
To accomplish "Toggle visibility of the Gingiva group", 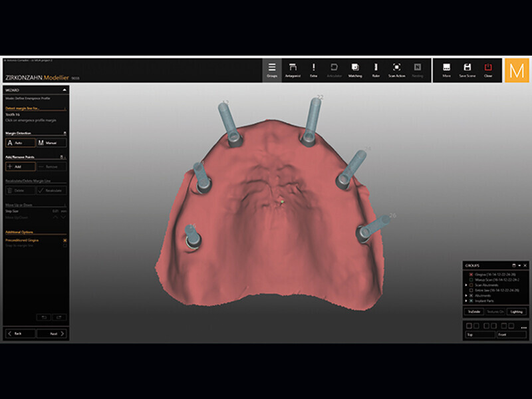I will pos(471,274).
